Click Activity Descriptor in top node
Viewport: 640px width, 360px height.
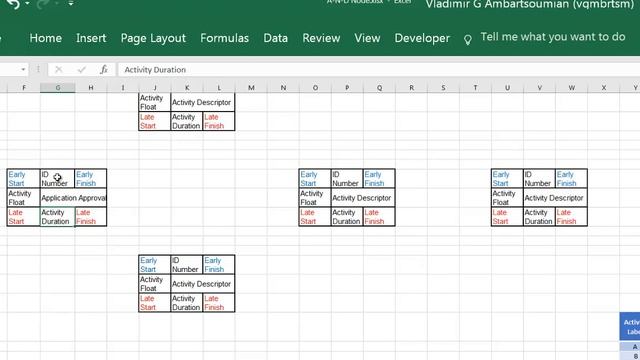[203, 102]
